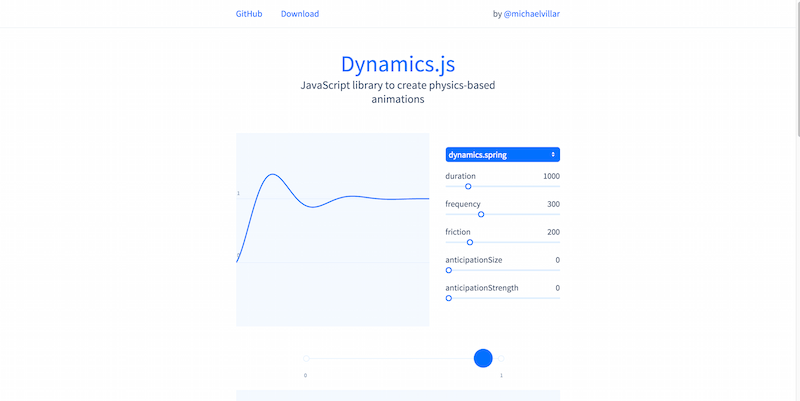Screen dimensions: 800x401
Task: Click the empty circle at track end
Action: (501, 359)
